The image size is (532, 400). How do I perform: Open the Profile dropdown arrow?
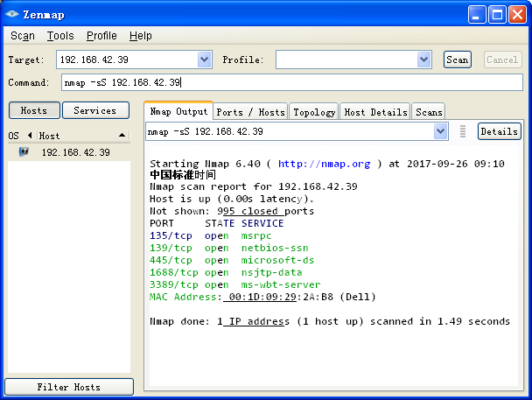(423, 60)
